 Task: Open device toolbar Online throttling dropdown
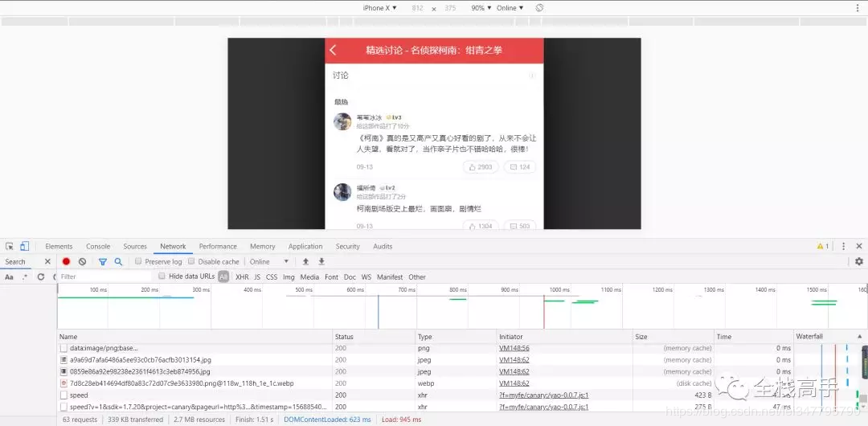(510, 8)
